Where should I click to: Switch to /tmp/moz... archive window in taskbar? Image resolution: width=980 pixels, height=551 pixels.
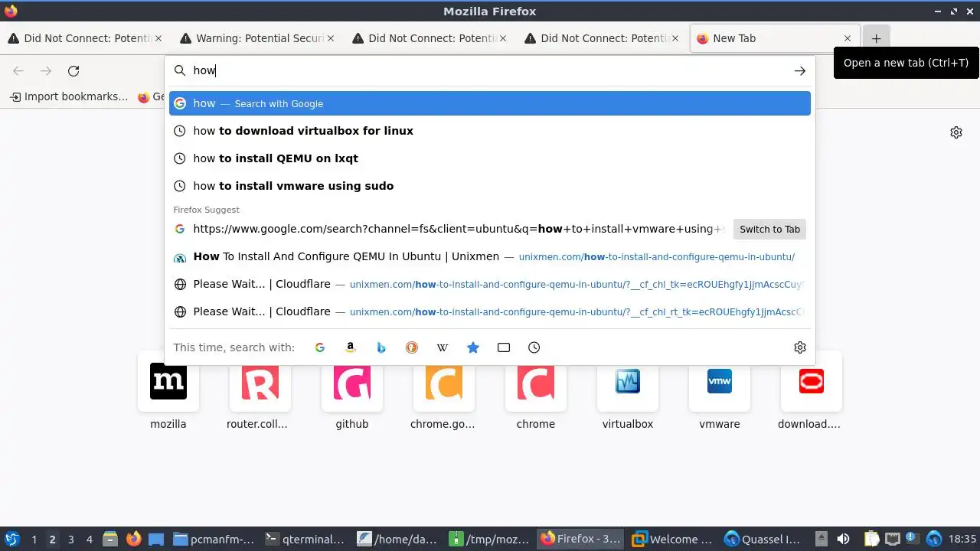(489, 539)
